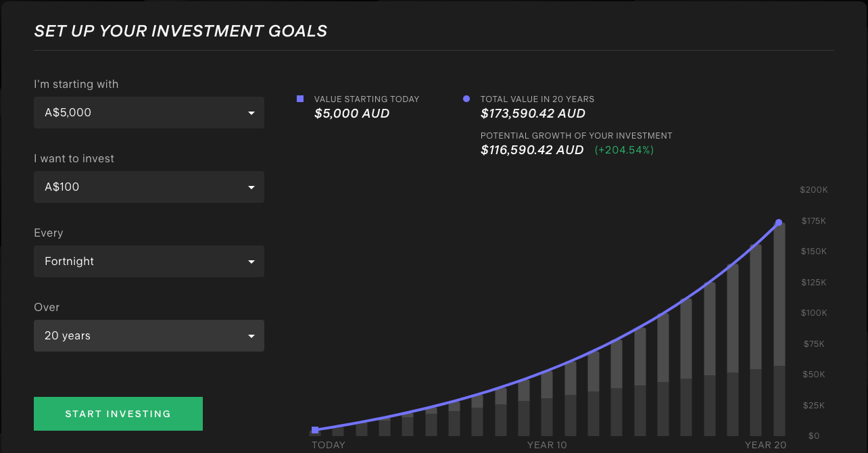Viewport: 868px width, 453px height.
Task: Click the TOTAL VALUE IN 20 YEARS label
Action: tap(537, 99)
